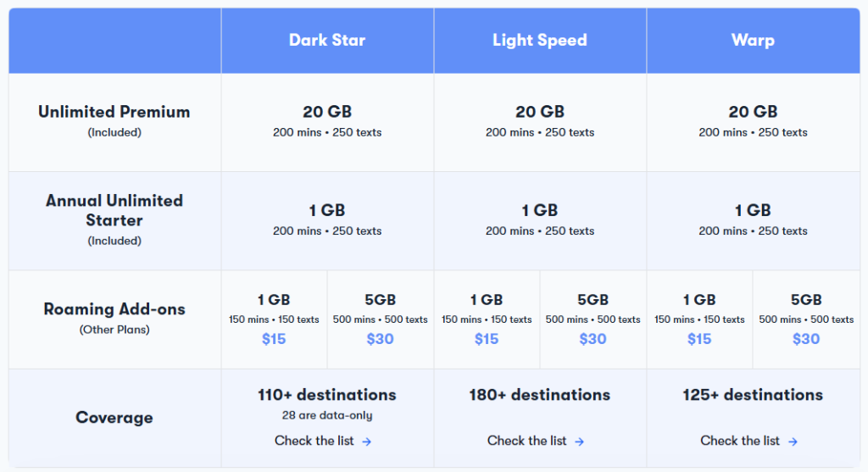Image resolution: width=868 pixels, height=472 pixels.
Task: Choose Dark Star 5GB $30 roaming add-on
Action: pos(381,319)
